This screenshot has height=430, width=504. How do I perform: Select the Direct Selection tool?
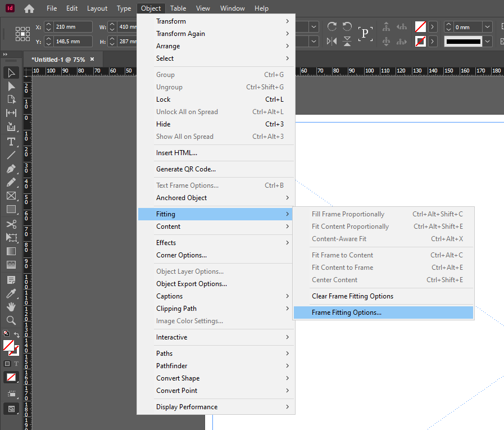pos(11,86)
